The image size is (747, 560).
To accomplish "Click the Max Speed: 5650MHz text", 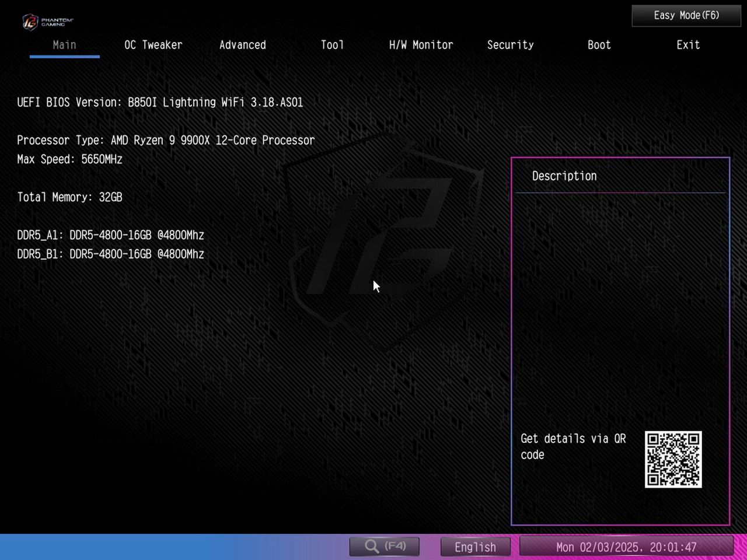I will [x=69, y=159].
